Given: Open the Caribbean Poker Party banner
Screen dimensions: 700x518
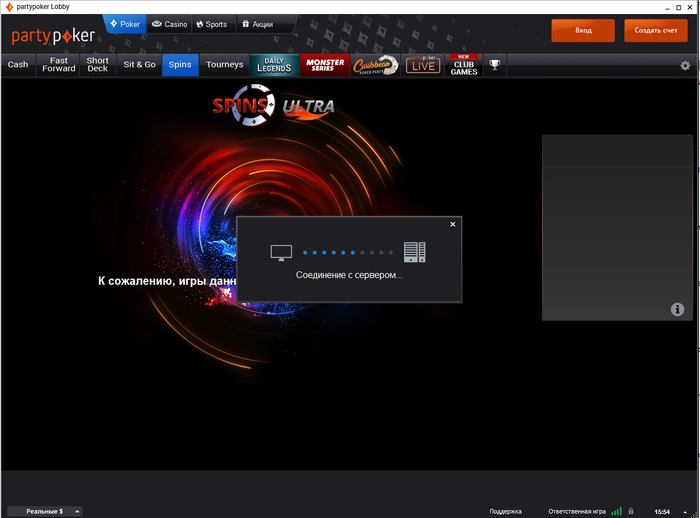Looking at the screenshot, I should (375, 65).
